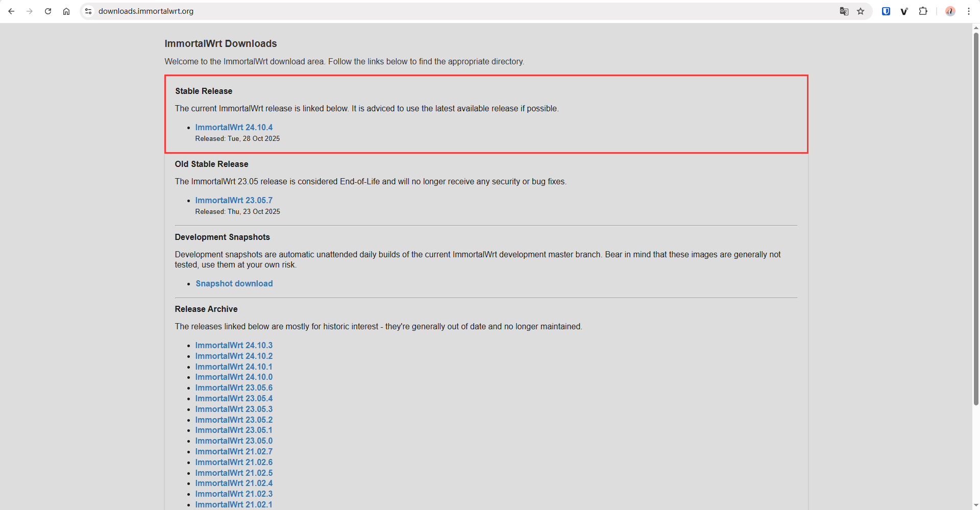Screen dimensions: 980x510
Task: Open the Google Translate page icon
Action: click(844, 11)
